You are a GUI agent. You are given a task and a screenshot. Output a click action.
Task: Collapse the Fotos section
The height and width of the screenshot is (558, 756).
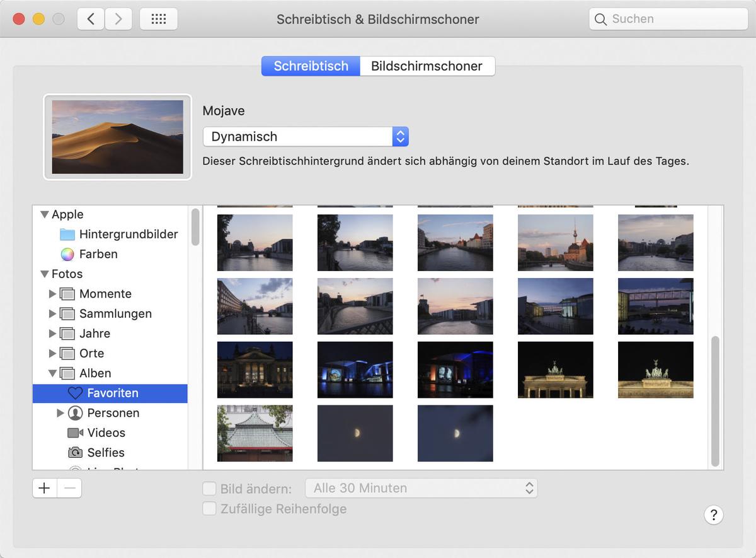click(44, 274)
